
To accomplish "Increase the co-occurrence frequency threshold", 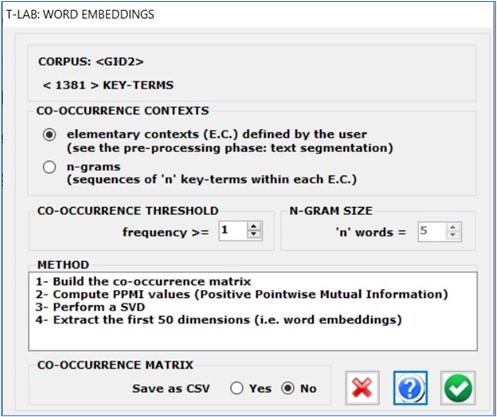I will coord(254,226).
